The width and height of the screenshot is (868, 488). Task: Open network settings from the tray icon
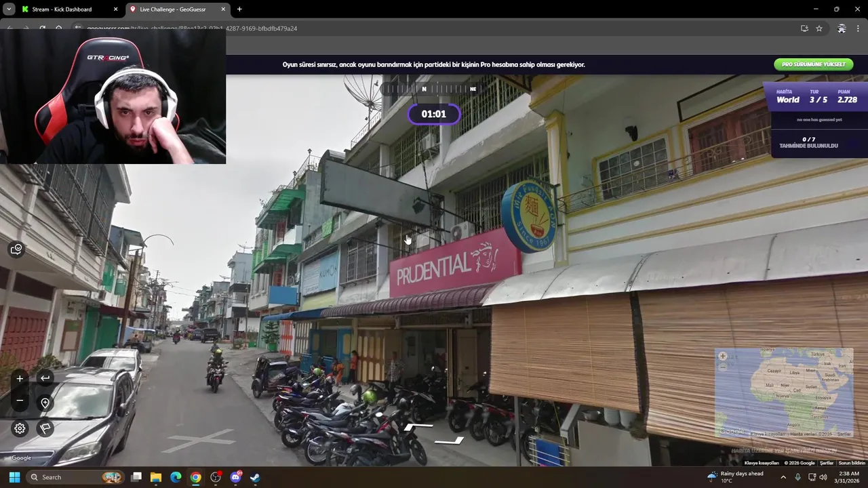click(x=812, y=477)
